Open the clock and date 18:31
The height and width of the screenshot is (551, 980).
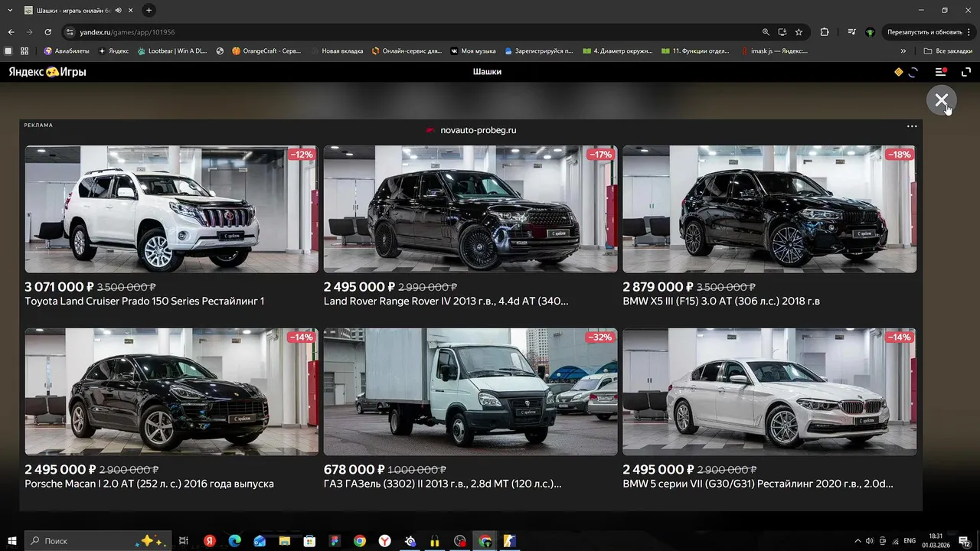point(936,541)
